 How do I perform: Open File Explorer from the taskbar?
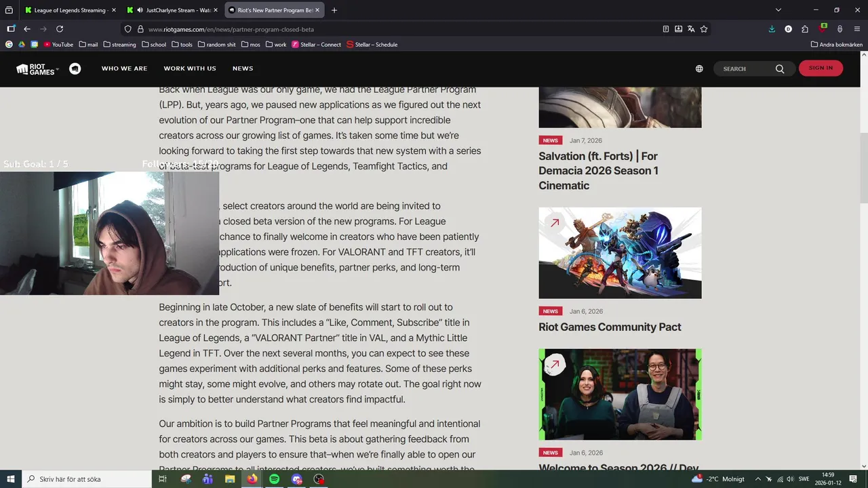click(230, 479)
